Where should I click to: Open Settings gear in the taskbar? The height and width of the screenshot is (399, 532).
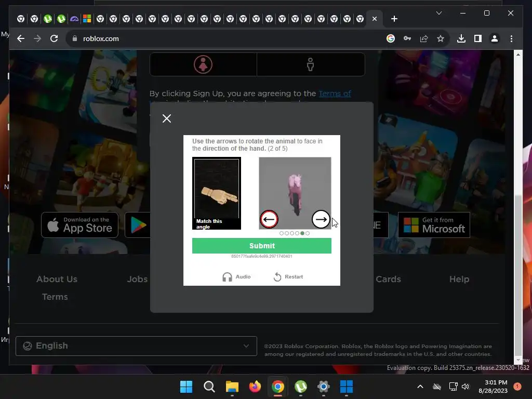[x=323, y=387]
